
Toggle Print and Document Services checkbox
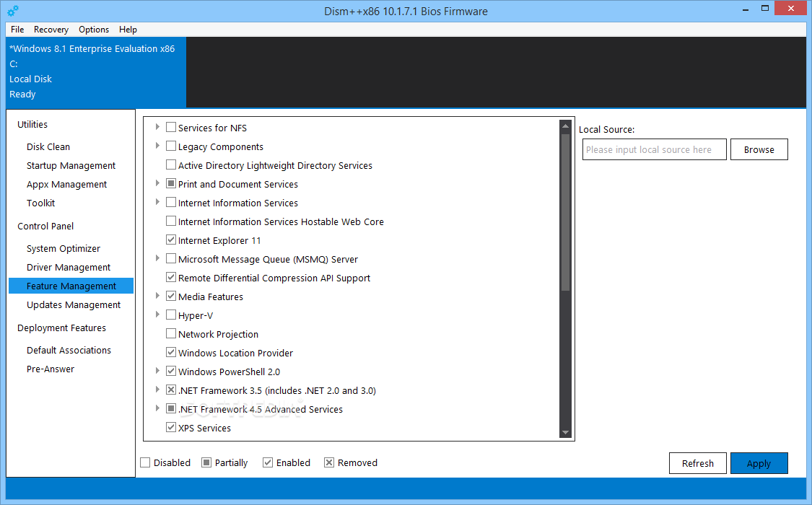click(x=171, y=183)
